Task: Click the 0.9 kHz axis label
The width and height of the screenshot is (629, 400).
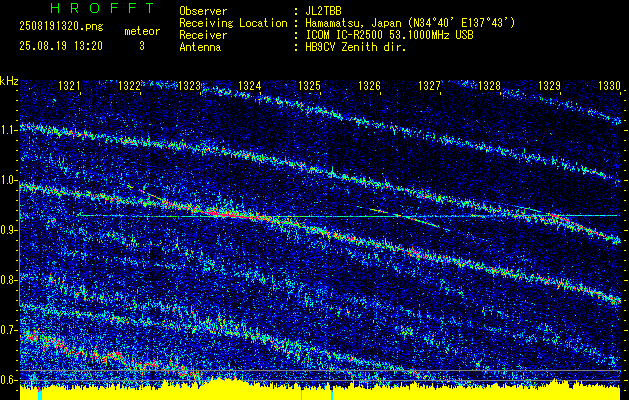Action: click(x=9, y=230)
